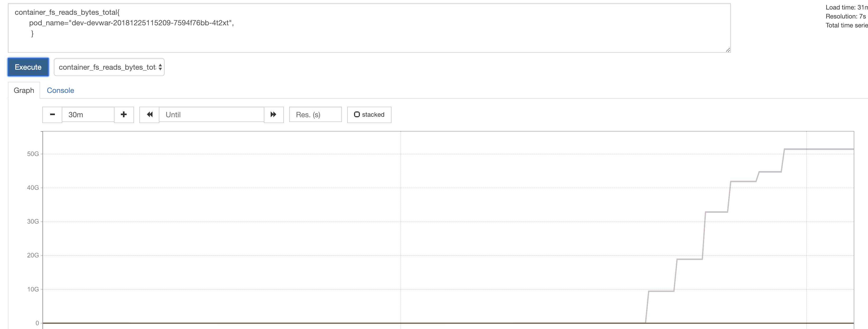The height and width of the screenshot is (329, 868).
Task: Disable the stacked display option
Action: click(369, 114)
